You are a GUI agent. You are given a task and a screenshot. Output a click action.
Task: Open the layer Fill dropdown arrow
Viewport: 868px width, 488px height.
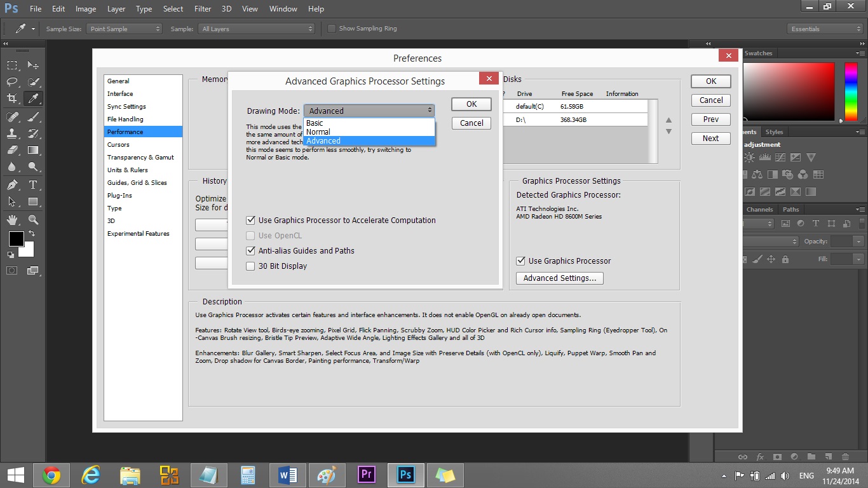pyautogui.click(x=858, y=259)
